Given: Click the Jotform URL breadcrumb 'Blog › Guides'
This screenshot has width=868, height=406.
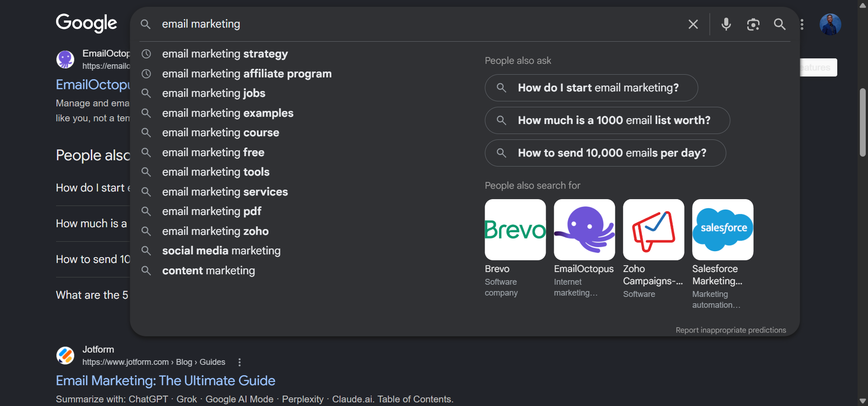Looking at the screenshot, I should 200,362.
